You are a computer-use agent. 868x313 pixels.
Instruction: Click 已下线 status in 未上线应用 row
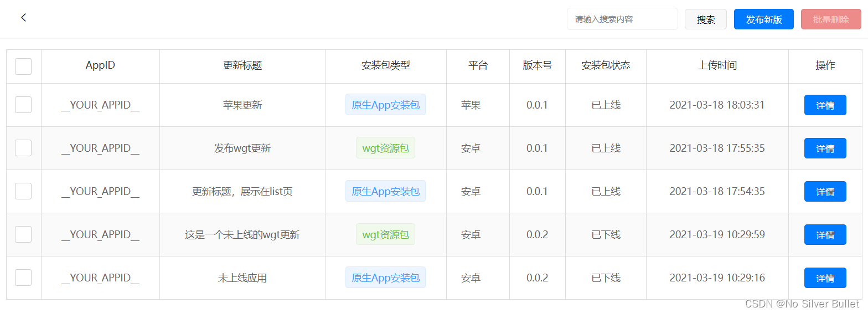pyautogui.click(x=606, y=278)
